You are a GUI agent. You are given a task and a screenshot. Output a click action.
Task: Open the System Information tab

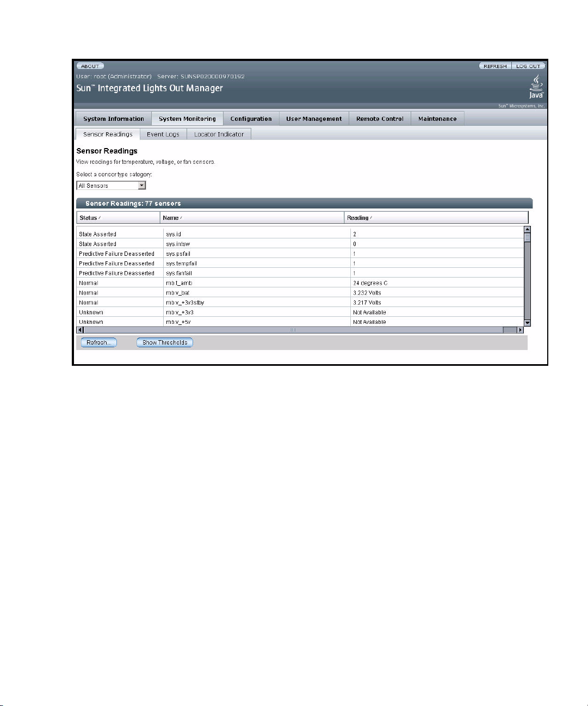114,119
